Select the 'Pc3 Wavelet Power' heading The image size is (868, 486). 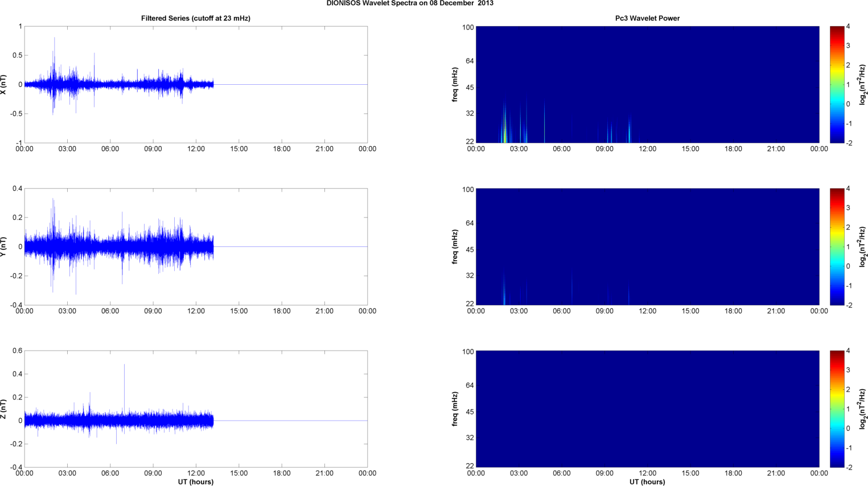coord(647,18)
